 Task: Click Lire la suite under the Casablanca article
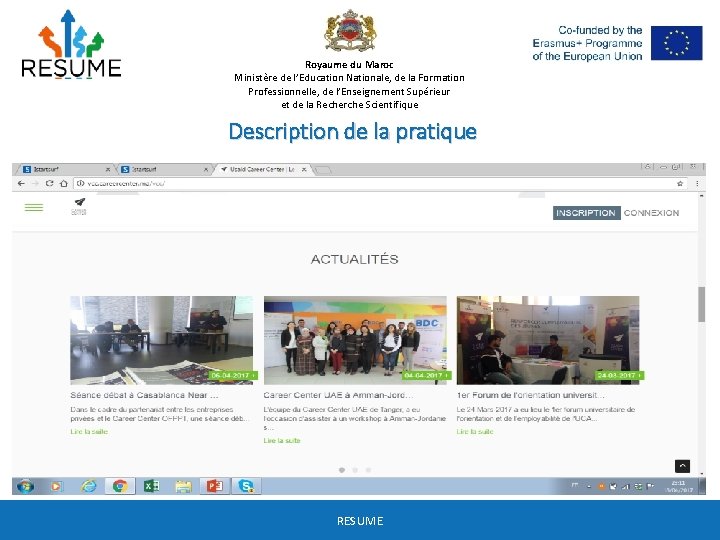click(89, 432)
